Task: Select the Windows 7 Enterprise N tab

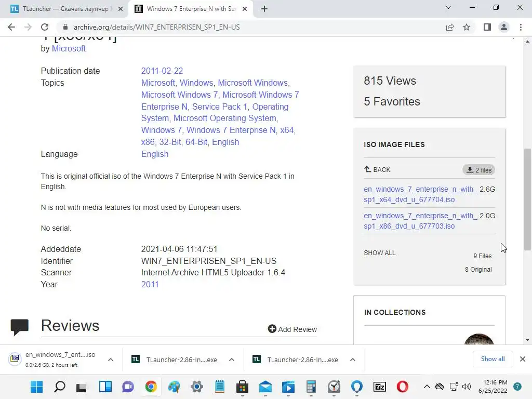Action: coord(190,9)
